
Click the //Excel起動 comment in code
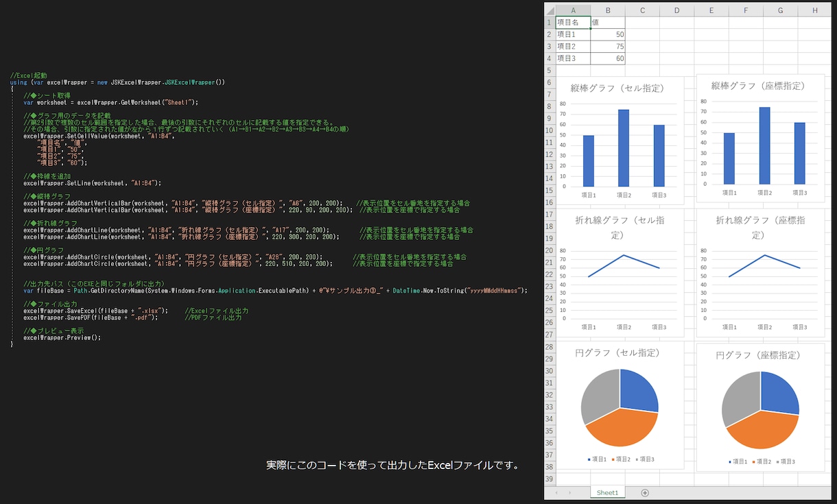pyautogui.click(x=29, y=75)
